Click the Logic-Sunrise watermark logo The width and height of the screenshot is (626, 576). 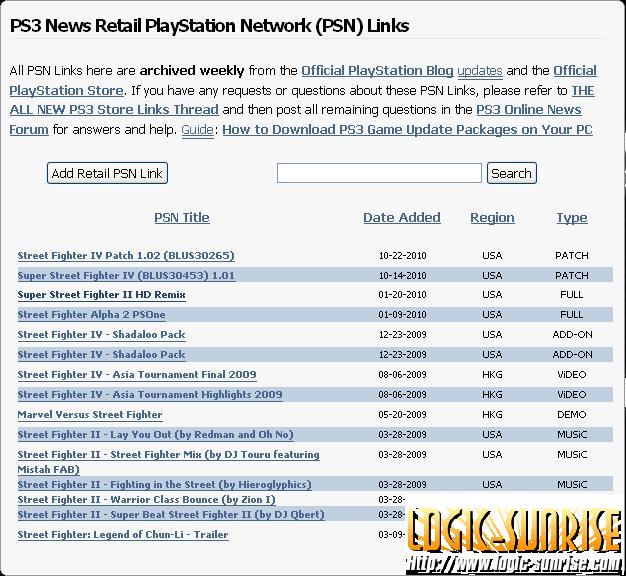tap(515, 536)
